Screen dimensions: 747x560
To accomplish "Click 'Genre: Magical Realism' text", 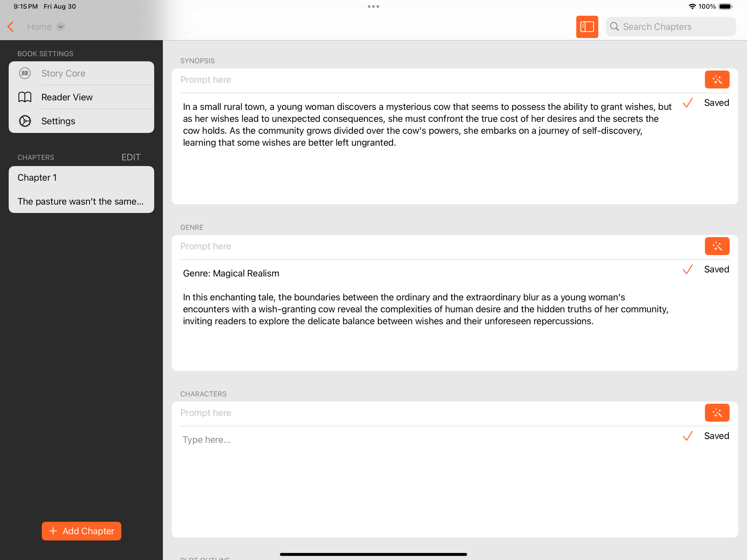I will [231, 273].
